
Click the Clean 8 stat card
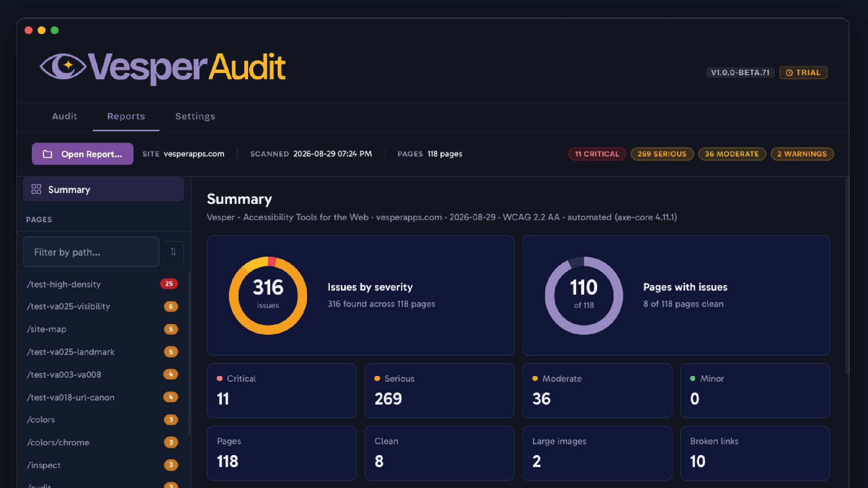[439, 453]
